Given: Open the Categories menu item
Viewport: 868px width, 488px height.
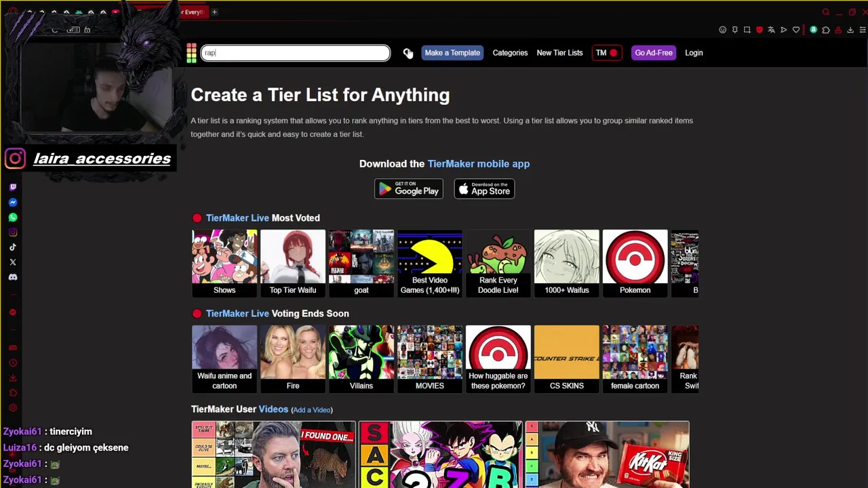Looking at the screenshot, I should click(510, 53).
